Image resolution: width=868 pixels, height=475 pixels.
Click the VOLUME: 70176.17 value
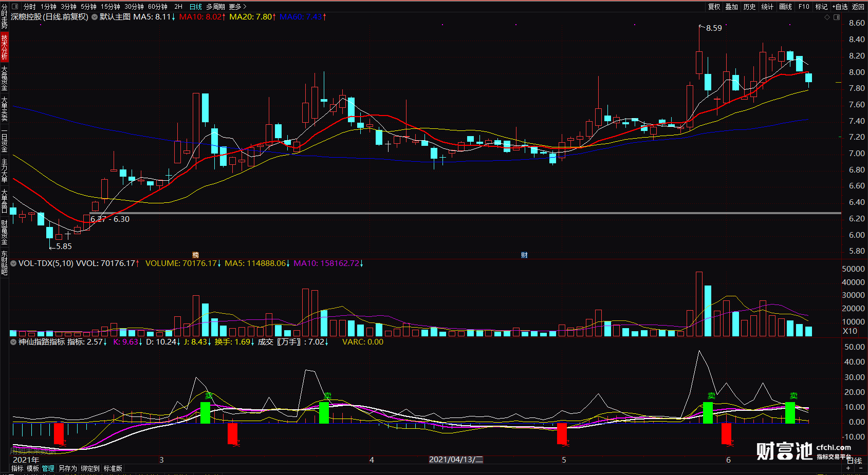click(x=183, y=263)
